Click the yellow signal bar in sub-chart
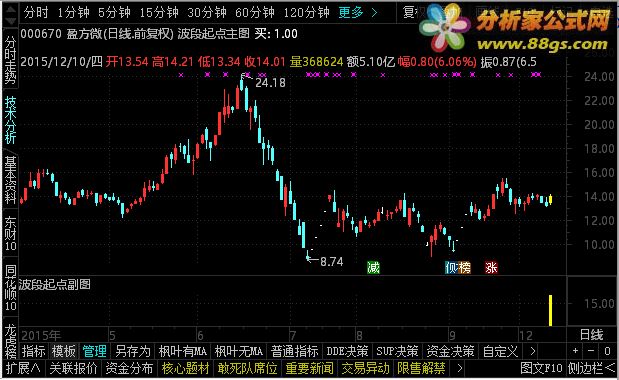 550,311
